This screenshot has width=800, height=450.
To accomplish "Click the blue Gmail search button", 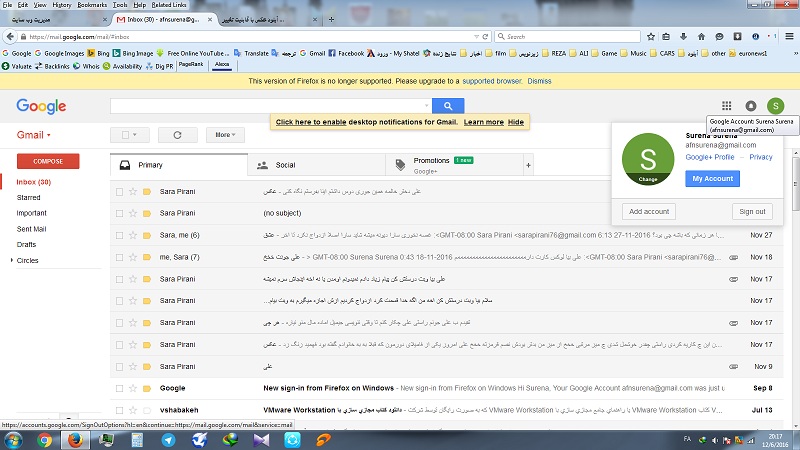I will (x=448, y=106).
